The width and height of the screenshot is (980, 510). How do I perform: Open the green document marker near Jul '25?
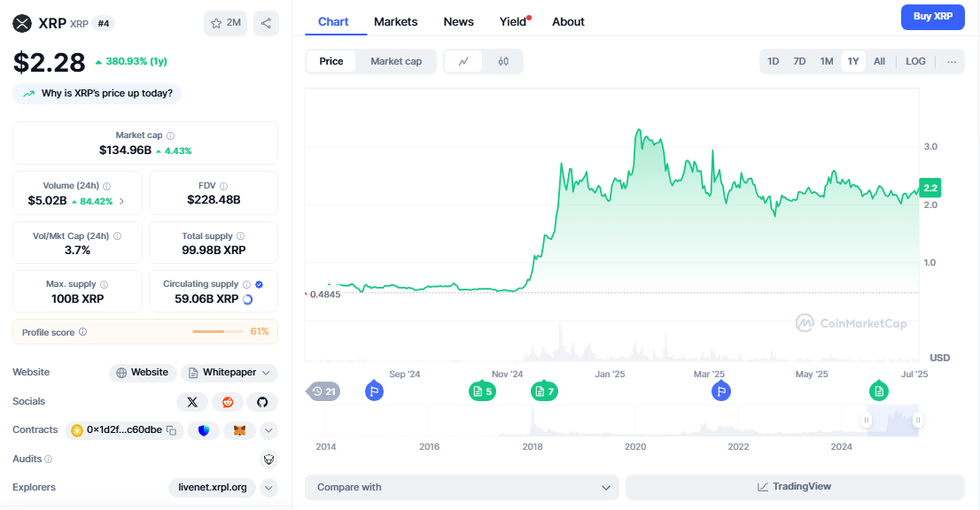click(x=879, y=390)
